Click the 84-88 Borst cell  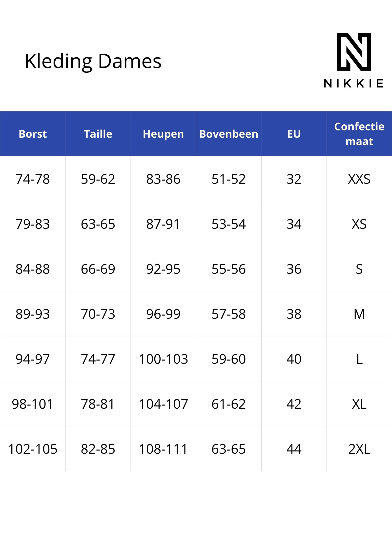(x=33, y=269)
